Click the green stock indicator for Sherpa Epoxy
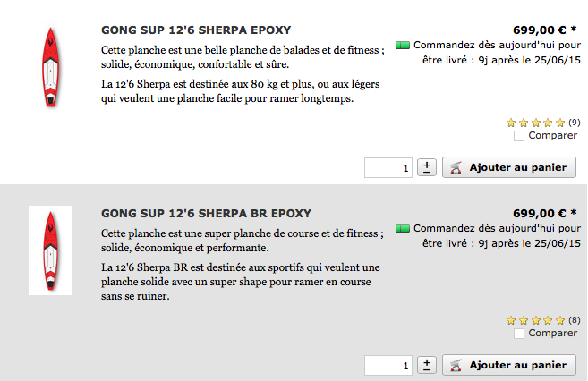This screenshot has height=381, width=588. [x=403, y=46]
